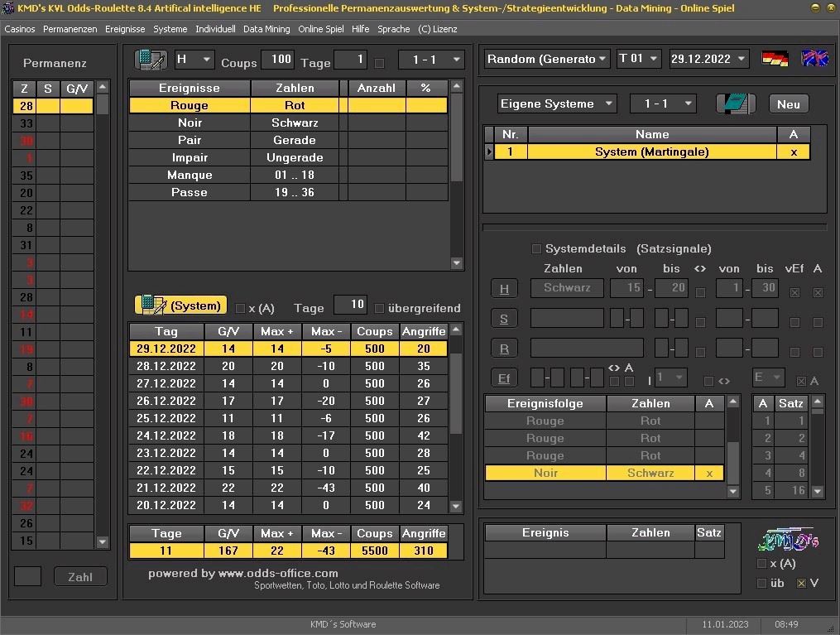Open the Systeme menu
Image resolution: width=840 pixels, height=635 pixels.
point(170,29)
